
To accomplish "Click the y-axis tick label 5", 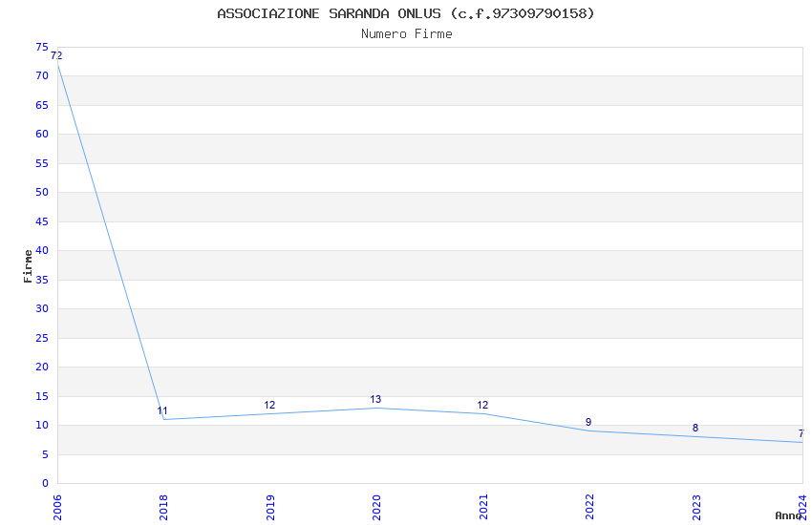I will (x=45, y=454).
